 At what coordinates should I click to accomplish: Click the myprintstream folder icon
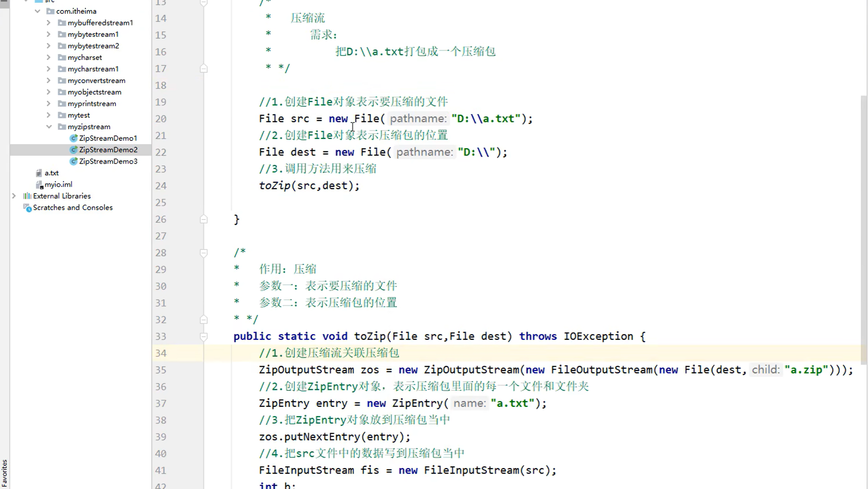click(x=62, y=103)
